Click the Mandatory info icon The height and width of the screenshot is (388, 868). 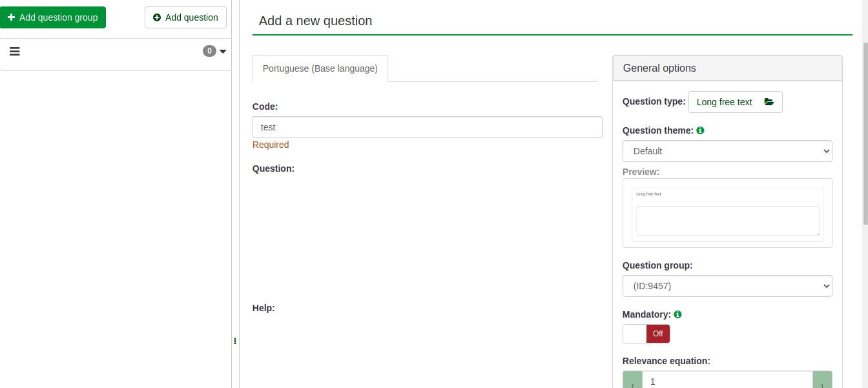pos(678,314)
